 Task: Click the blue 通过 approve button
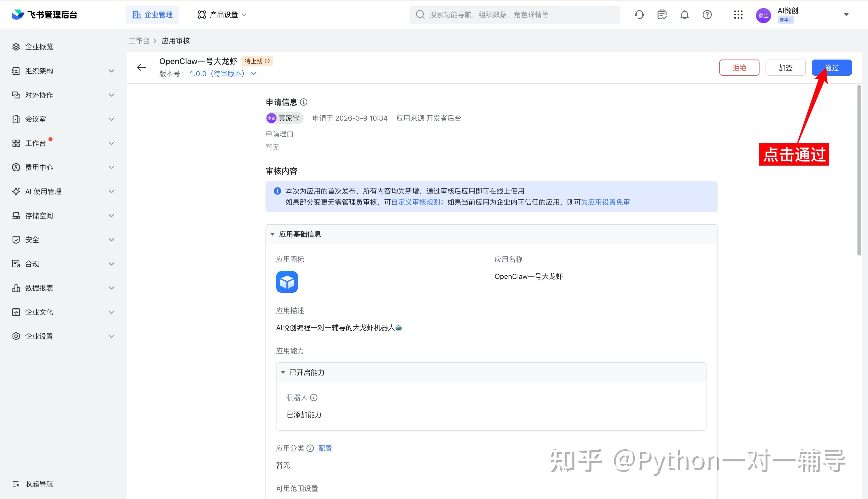pyautogui.click(x=831, y=68)
